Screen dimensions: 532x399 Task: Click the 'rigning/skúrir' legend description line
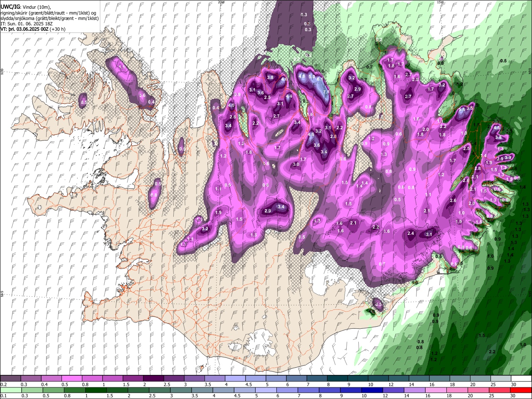(49, 12)
